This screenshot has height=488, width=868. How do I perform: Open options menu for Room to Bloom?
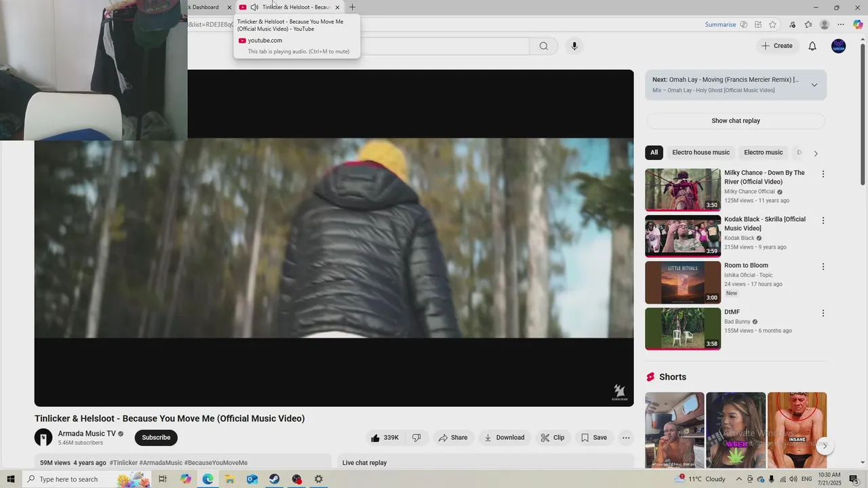coord(823,267)
